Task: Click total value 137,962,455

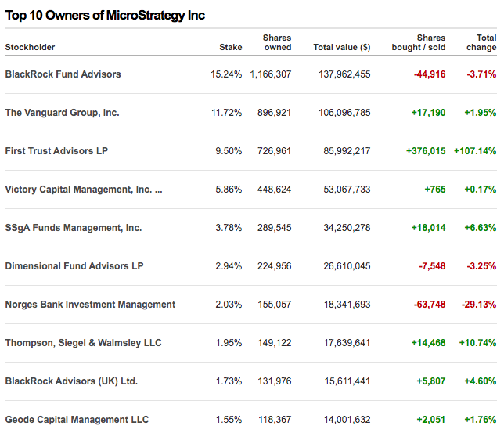Action: pos(344,74)
